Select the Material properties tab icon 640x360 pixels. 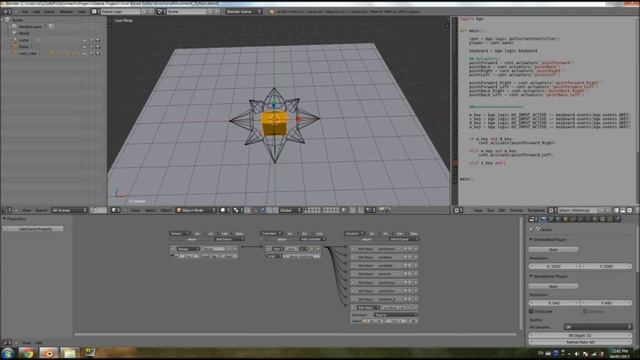pyautogui.click(x=595, y=220)
